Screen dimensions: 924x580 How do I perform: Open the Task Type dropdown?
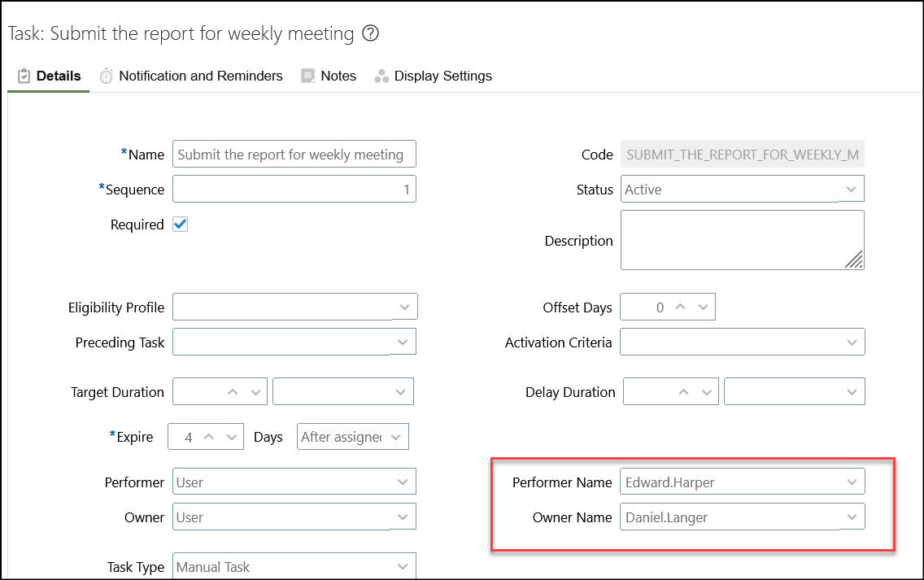click(x=404, y=565)
